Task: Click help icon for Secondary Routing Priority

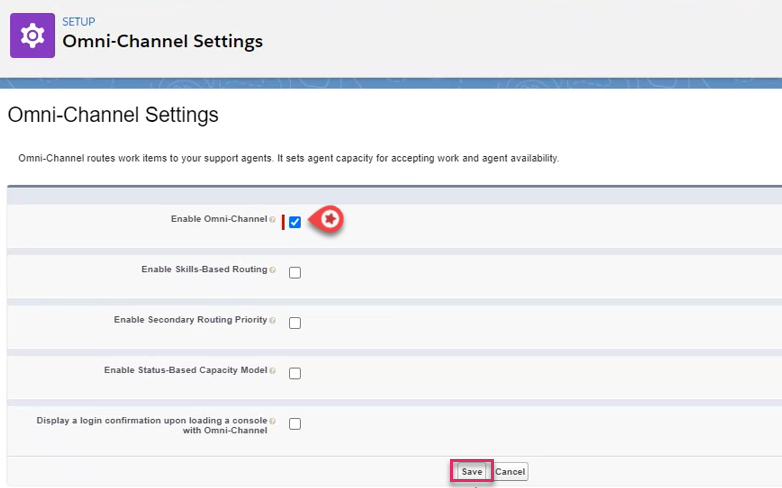Action: [x=272, y=320]
